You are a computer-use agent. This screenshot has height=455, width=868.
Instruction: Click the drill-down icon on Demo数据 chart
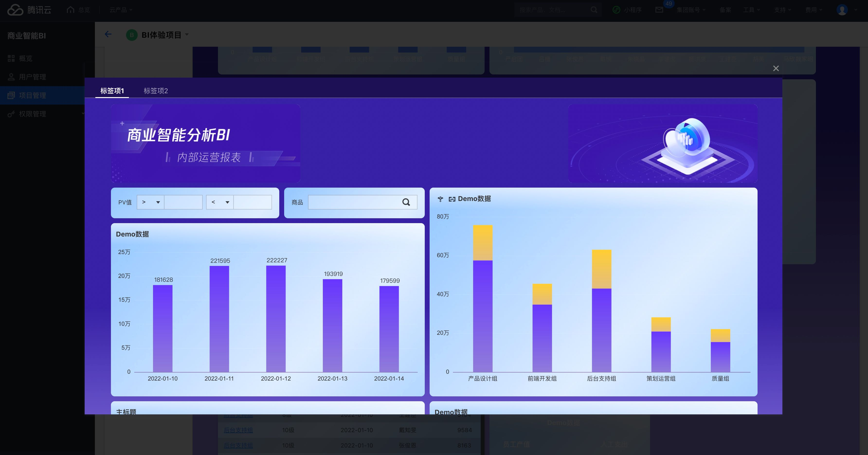click(x=440, y=199)
